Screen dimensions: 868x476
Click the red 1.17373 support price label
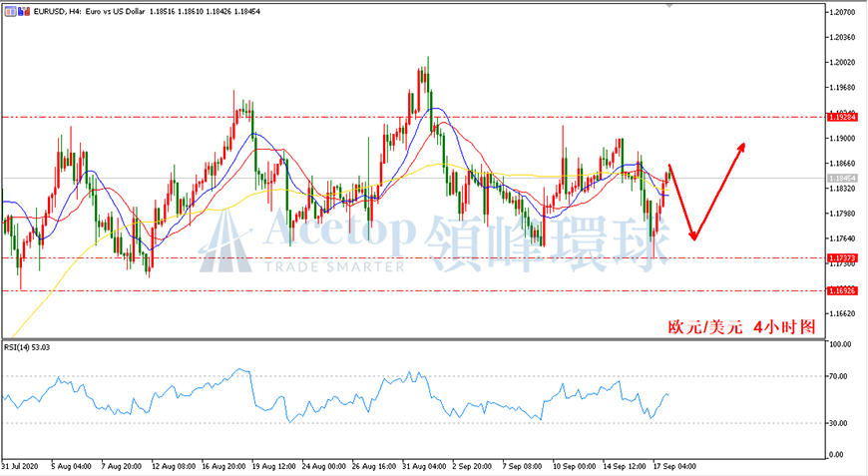842,257
